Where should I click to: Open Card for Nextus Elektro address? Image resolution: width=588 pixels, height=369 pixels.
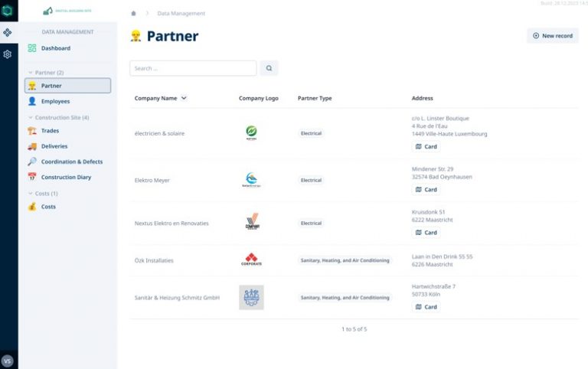click(426, 233)
